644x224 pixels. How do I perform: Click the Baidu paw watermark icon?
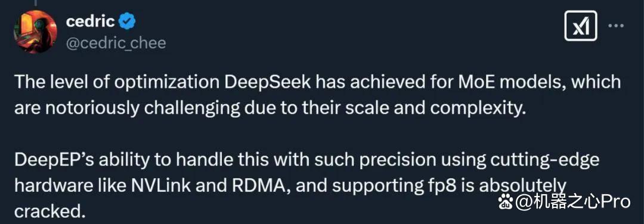tap(506, 201)
